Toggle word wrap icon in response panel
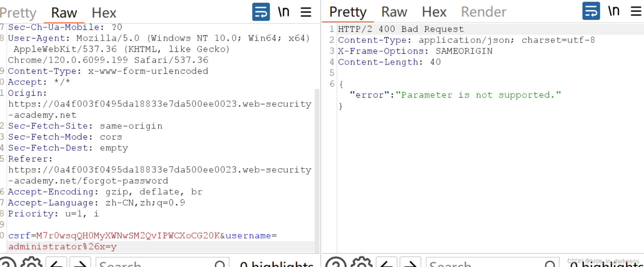 (591, 11)
